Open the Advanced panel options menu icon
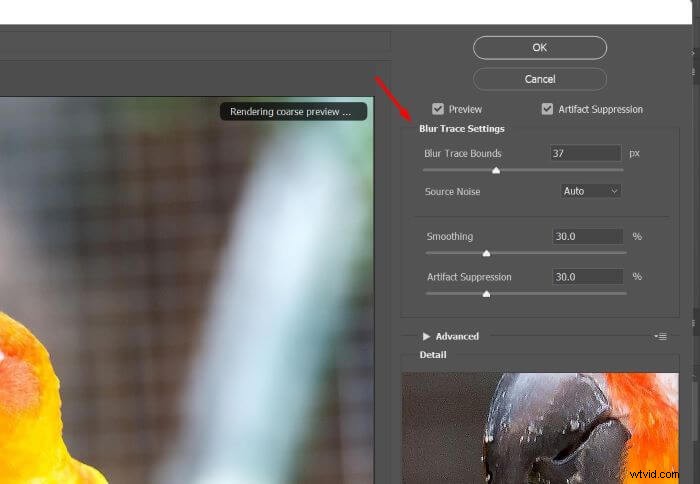 [x=661, y=336]
